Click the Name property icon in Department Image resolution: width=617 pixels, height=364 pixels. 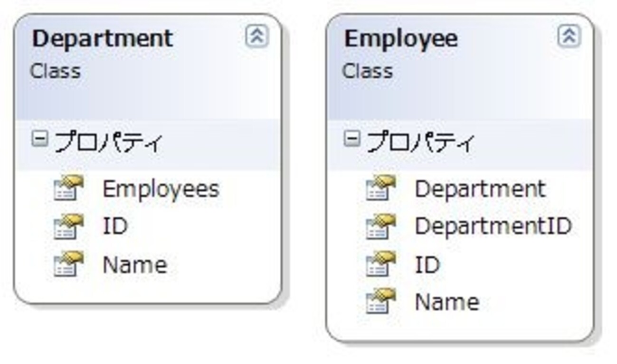[68, 264]
